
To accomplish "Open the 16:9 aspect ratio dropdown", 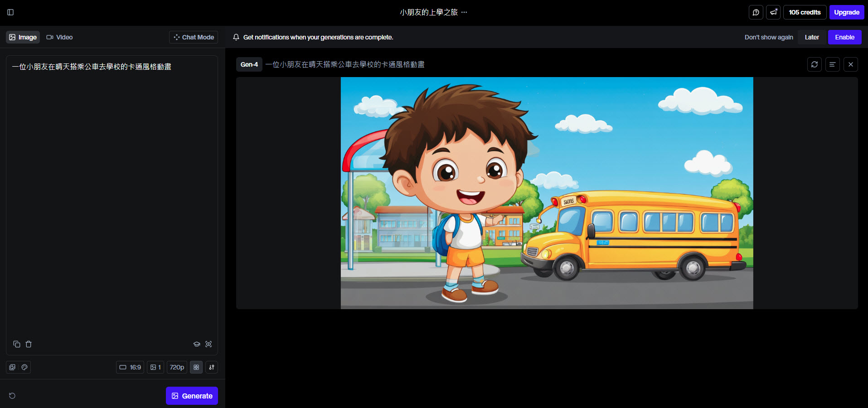I will (x=130, y=367).
